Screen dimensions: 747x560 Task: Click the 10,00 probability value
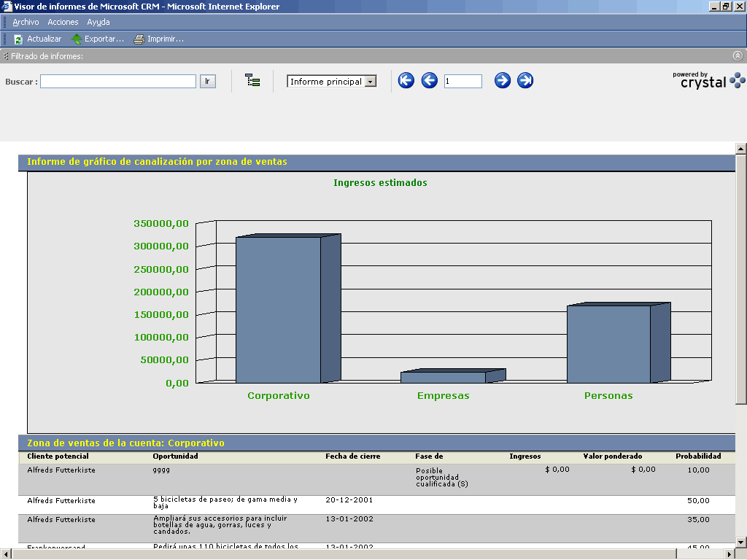pyautogui.click(x=698, y=470)
